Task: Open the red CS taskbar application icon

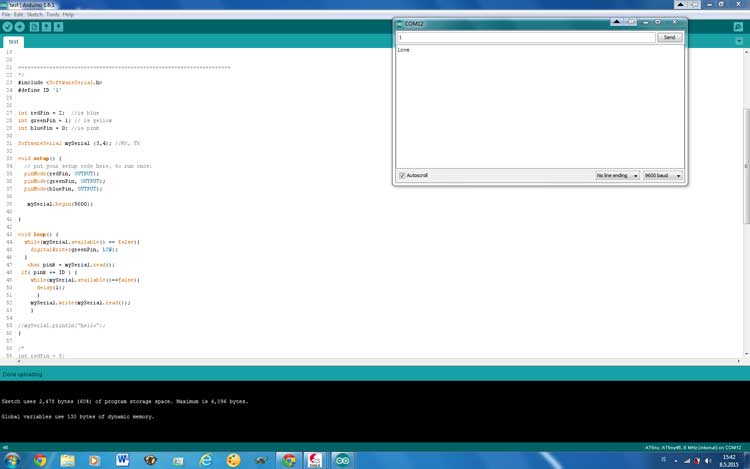Action: click(x=315, y=460)
